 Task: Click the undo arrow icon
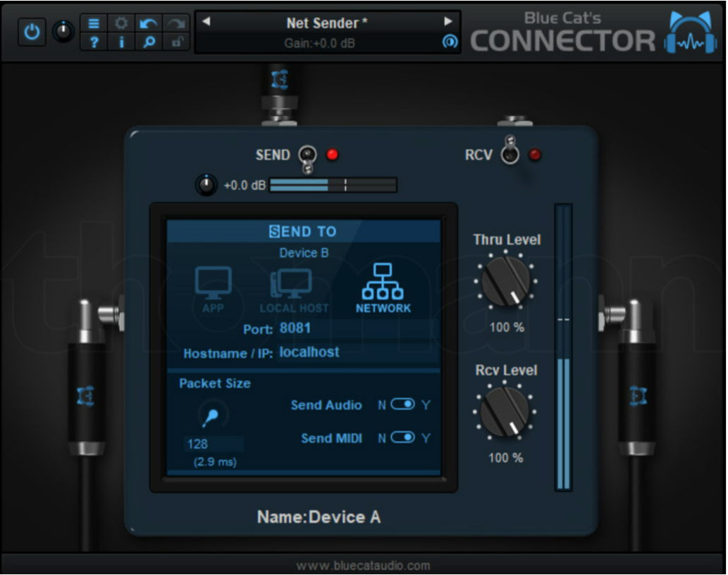click(x=149, y=23)
